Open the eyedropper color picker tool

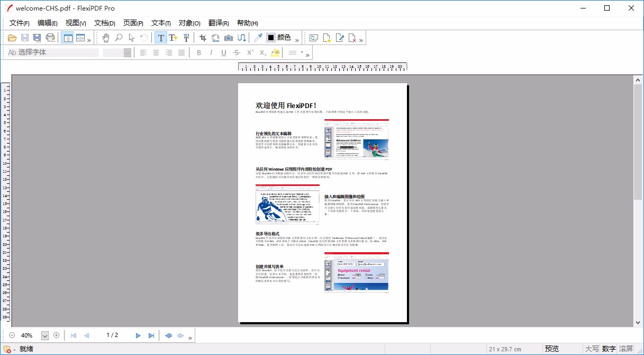[257, 38]
